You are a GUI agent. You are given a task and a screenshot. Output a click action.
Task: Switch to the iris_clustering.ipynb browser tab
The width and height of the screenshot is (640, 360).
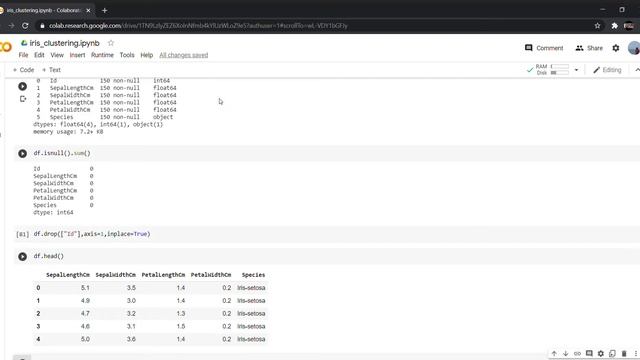click(x=43, y=10)
